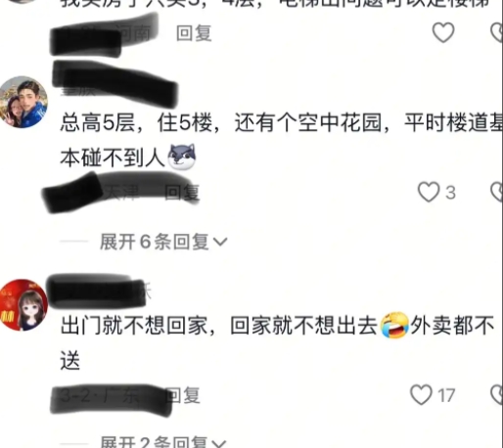Reply to the Guangdong user's comment

click(182, 395)
